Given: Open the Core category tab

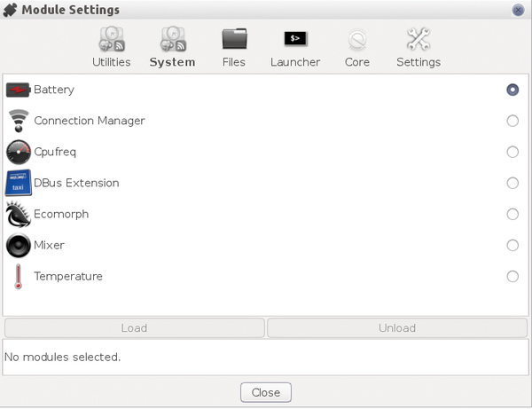Looking at the screenshot, I should [x=357, y=48].
